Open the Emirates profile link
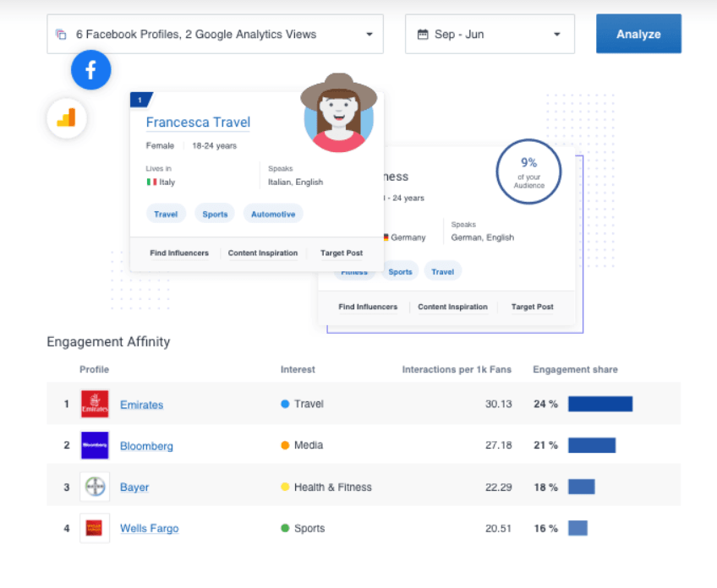Image resolution: width=717 pixels, height=588 pixels. (x=142, y=405)
